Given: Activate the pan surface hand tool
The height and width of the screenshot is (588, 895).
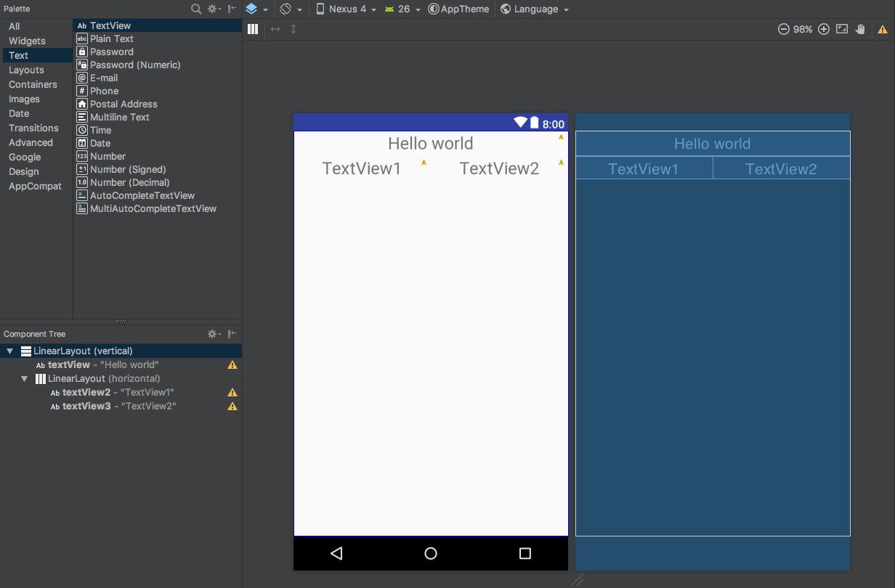Looking at the screenshot, I should [860, 29].
